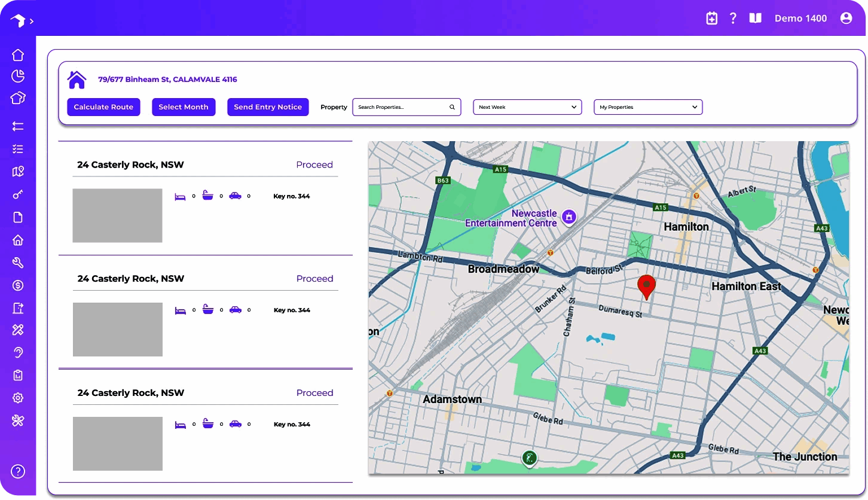The image size is (868, 500).
Task: Click the Calculate Route button
Action: pyautogui.click(x=103, y=107)
